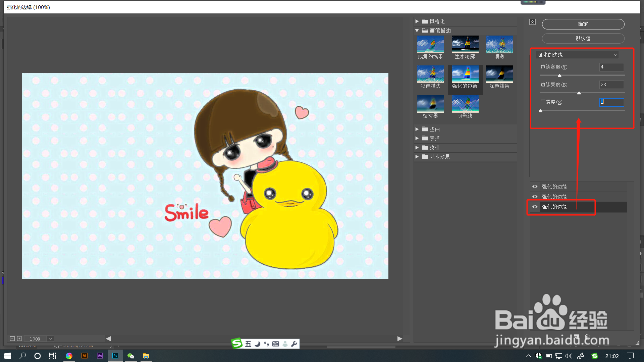
Task: Collapse filter gallery with double-chevron icon
Action: coord(532,22)
